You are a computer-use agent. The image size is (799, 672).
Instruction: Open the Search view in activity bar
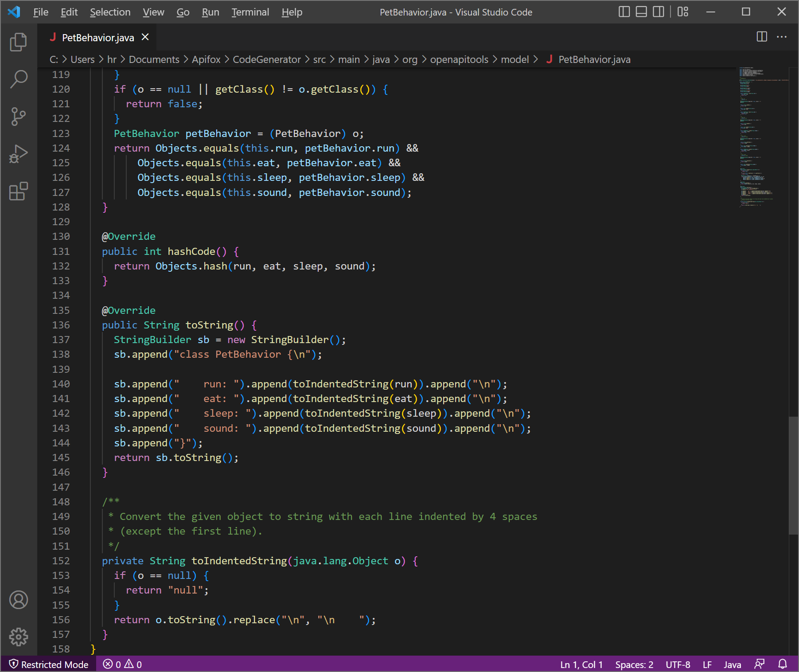[19, 79]
